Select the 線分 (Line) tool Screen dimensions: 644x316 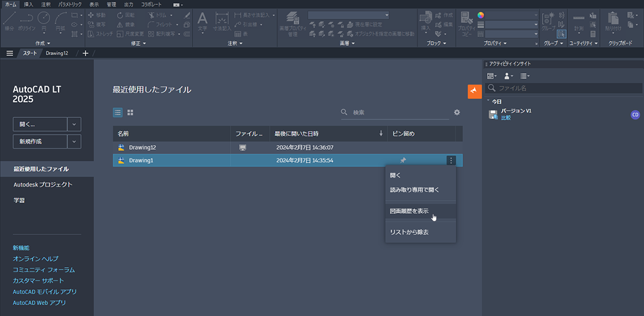[8, 21]
